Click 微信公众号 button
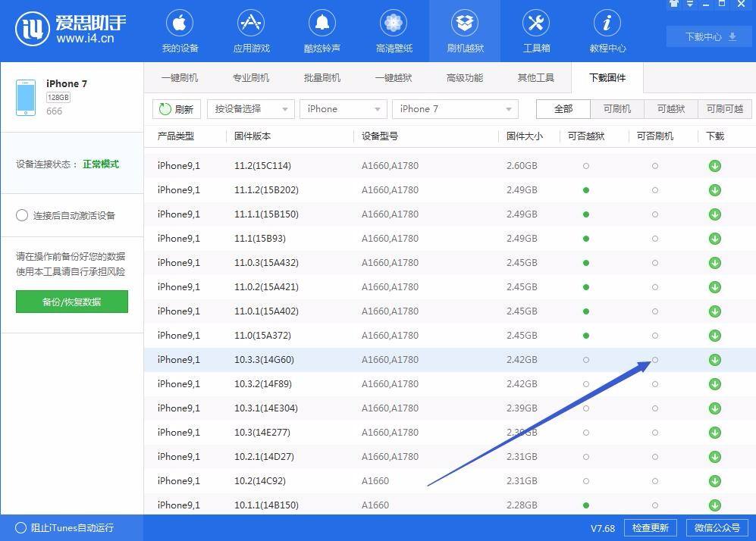 click(717, 528)
